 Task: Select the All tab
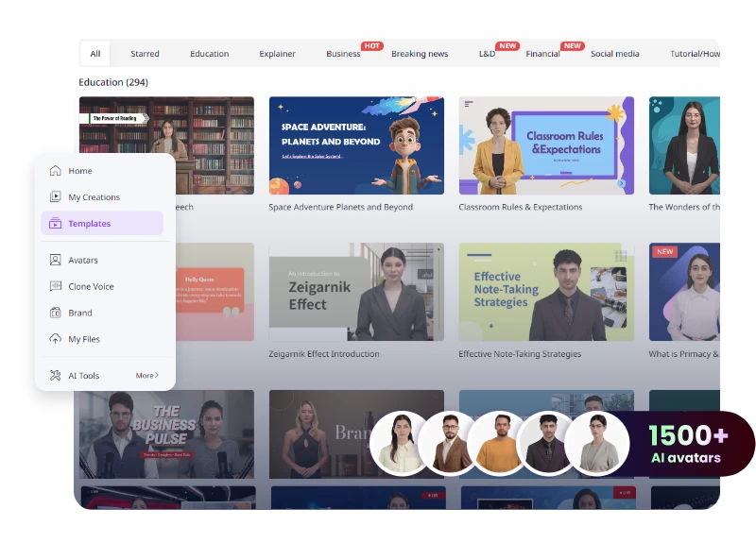pos(95,54)
